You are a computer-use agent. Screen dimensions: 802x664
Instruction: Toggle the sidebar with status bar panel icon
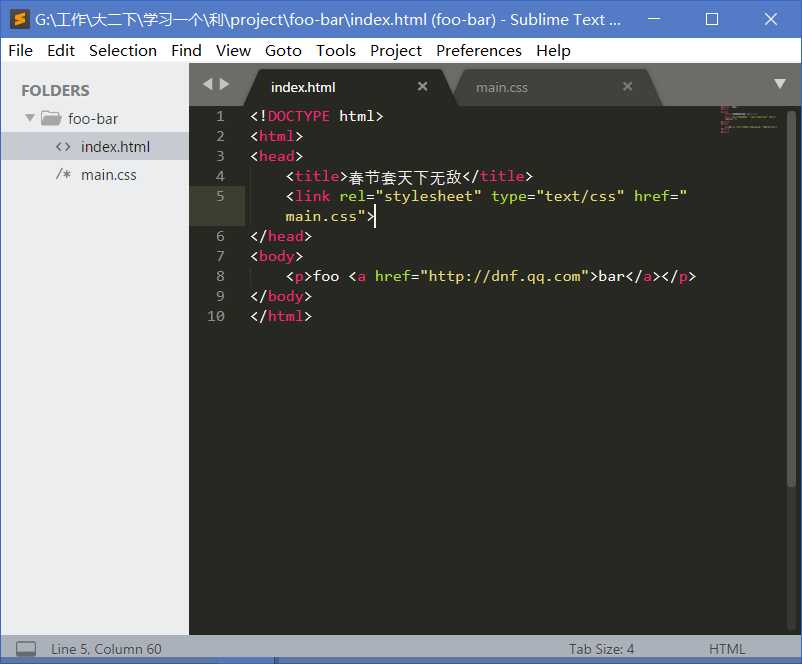coord(26,649)
